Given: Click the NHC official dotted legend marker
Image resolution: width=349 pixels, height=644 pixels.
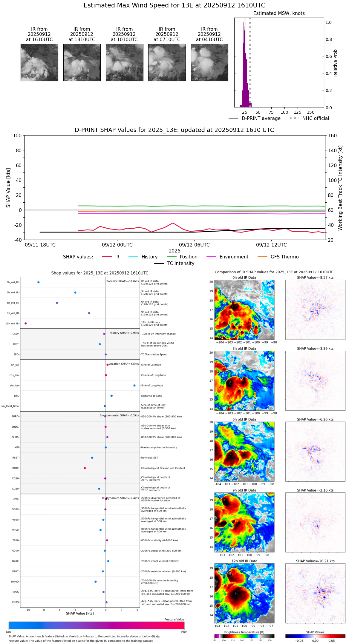Looking at the screenshot, I should [294, 118].
